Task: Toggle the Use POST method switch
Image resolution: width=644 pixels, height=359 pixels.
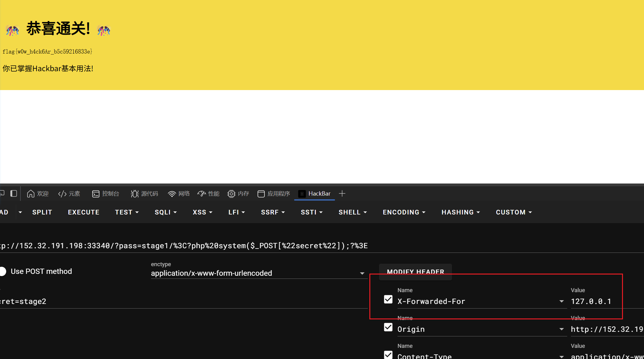Action: tap(3, 271)
